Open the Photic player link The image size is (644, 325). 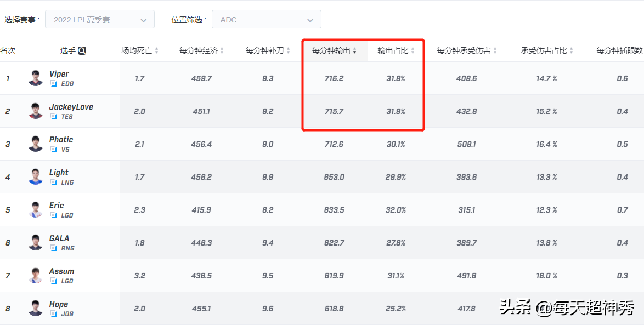coord(61,140)
